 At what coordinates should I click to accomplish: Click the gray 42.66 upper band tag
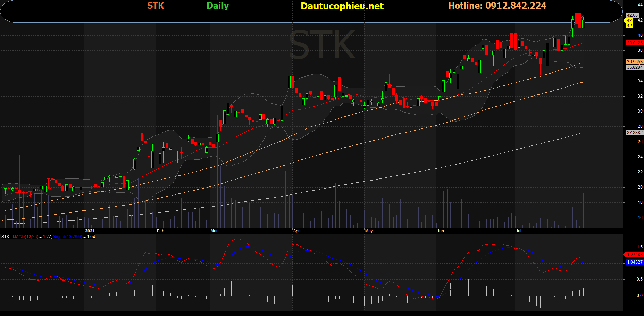click(x=632, y=15)
